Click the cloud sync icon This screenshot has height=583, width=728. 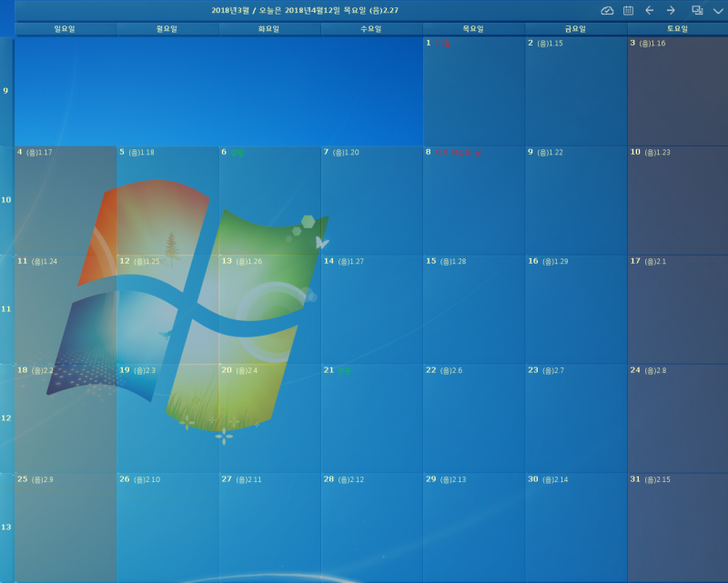tap(607, 10)
